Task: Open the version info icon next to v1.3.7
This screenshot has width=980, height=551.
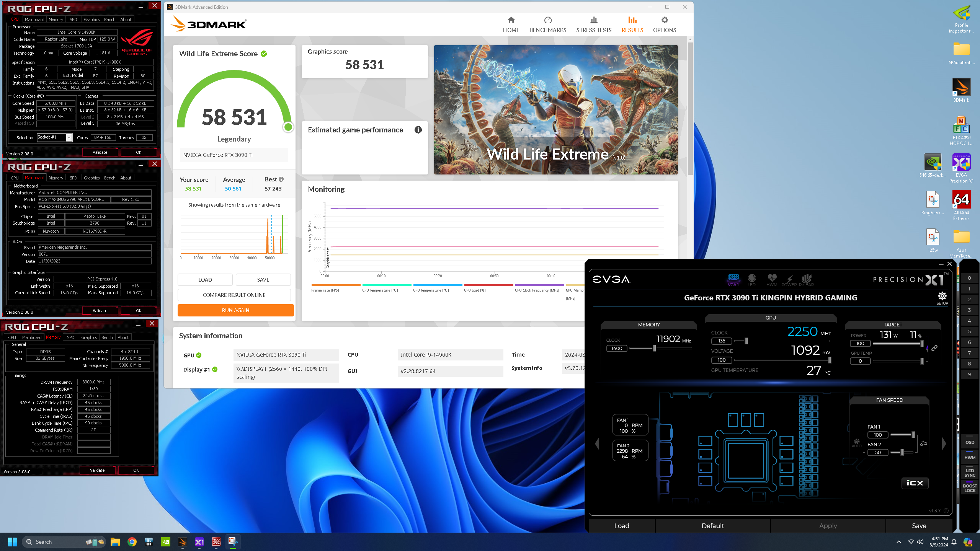Action: click(946, 511)
